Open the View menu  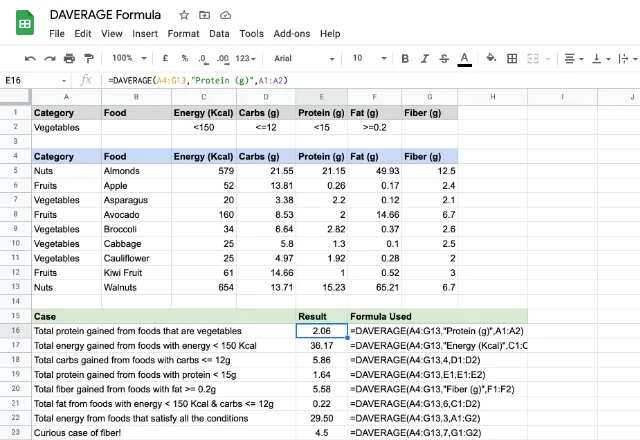(111, 33)
